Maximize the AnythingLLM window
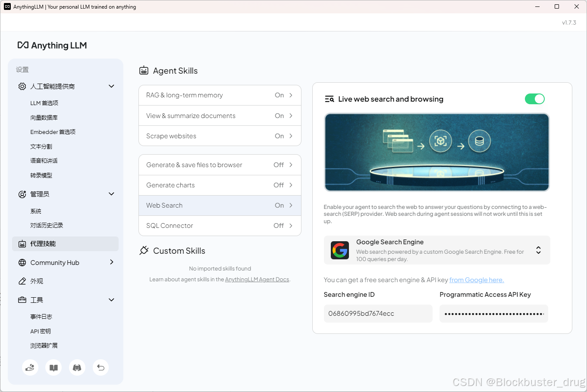The image size is (587, 392). pyautogui.click(x=557, y=6)
